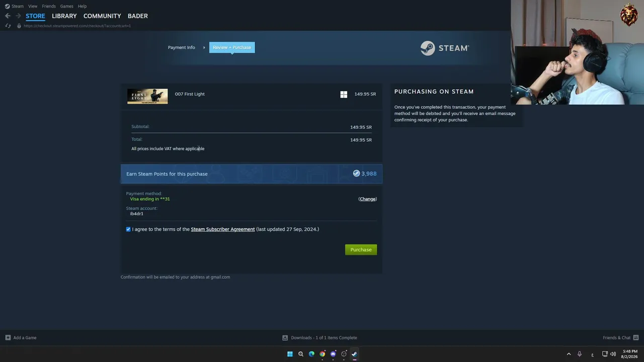Click the Steam logo icon beside the Steam menu
The width and height of the screenshot is (644, 362).
[7, 6]
